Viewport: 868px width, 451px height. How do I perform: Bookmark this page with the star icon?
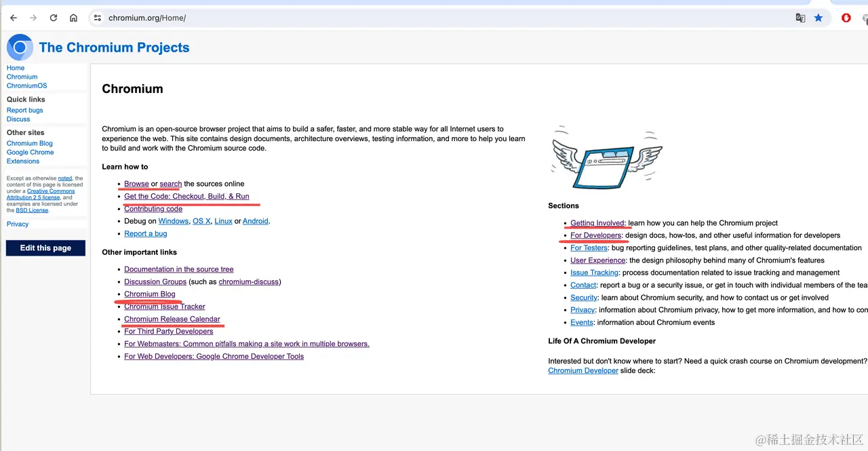(x=818, y=18)
